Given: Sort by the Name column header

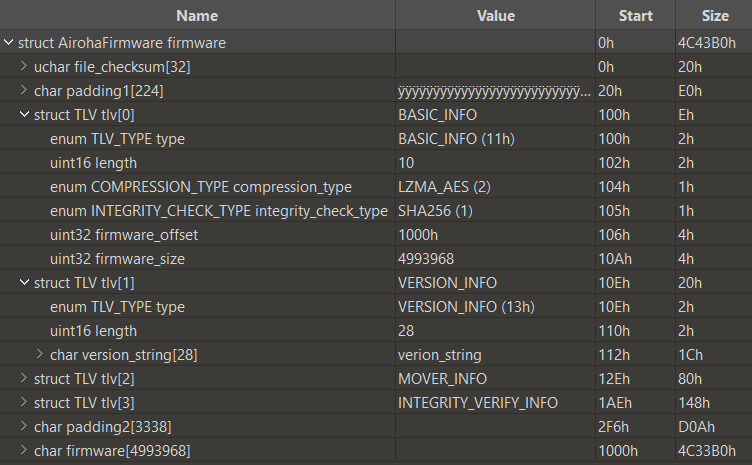Looking at the screenshot, I should (x=197, y=16).
